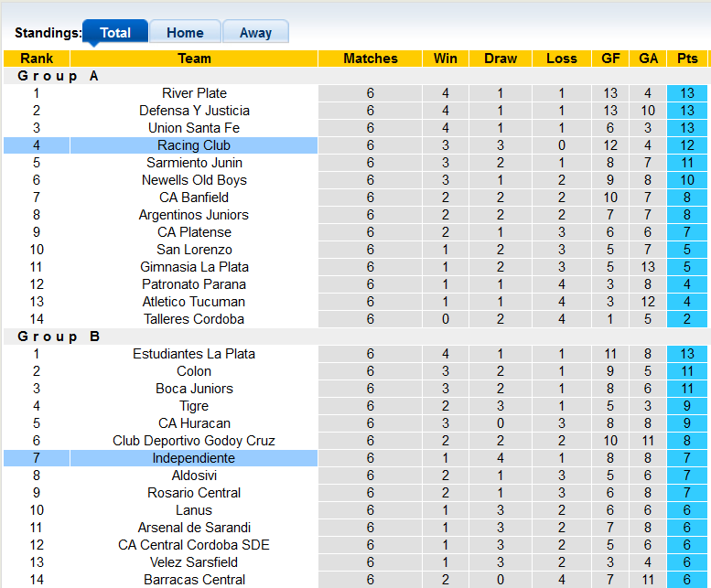Open Velez Sarsfield team link
The height and width of the screenshot is (588, 711).
tap(194, 562)
